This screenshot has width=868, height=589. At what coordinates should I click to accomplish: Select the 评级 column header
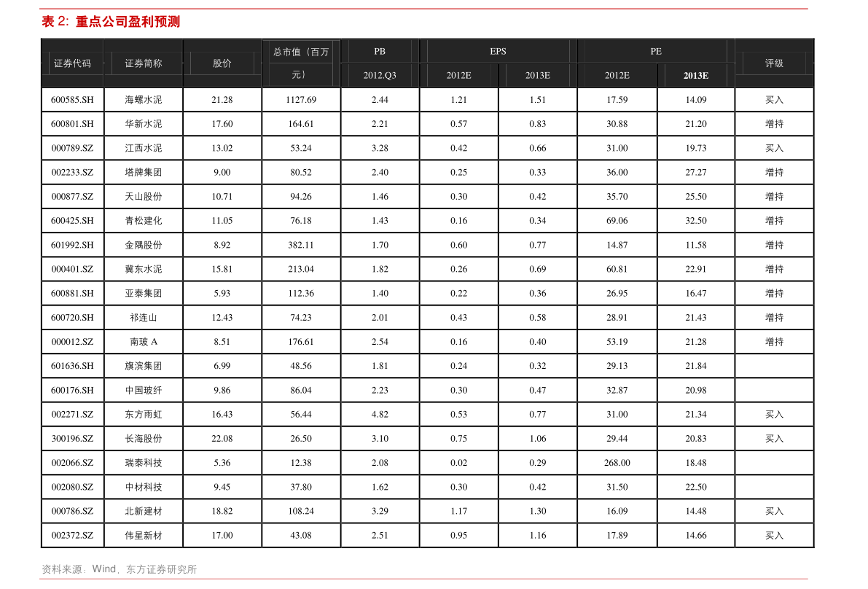point(774,63)
